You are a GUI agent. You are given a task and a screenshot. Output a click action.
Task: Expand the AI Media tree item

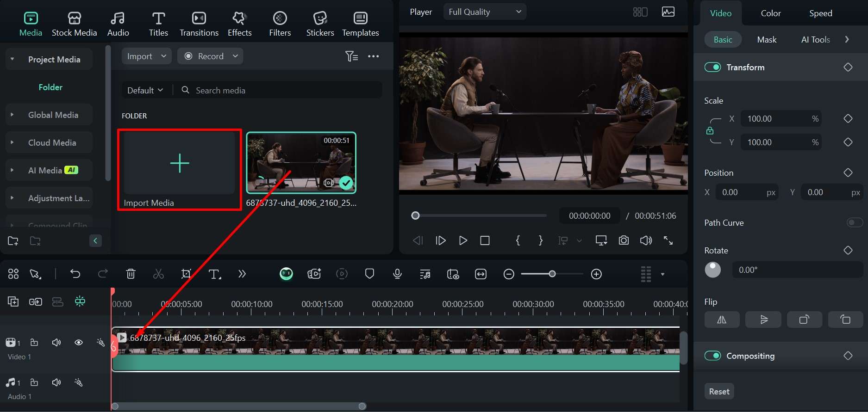[x=12, y=170]
